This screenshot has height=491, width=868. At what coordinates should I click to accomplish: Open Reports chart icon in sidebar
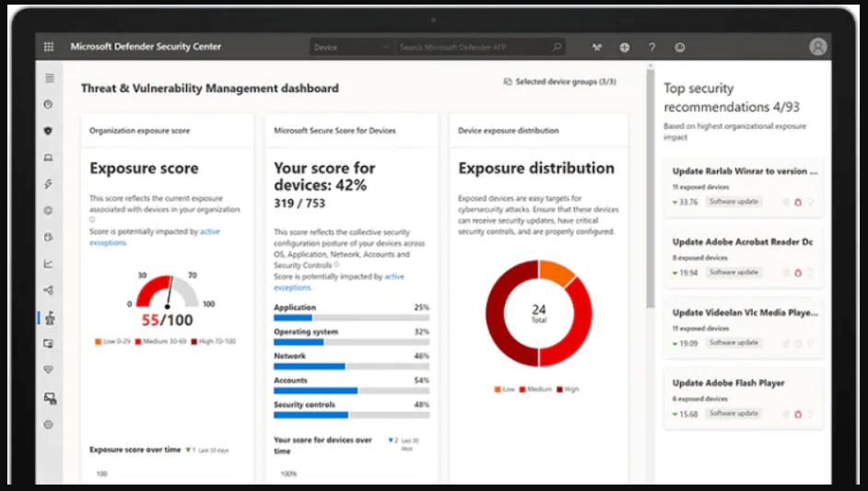[48, 263]
